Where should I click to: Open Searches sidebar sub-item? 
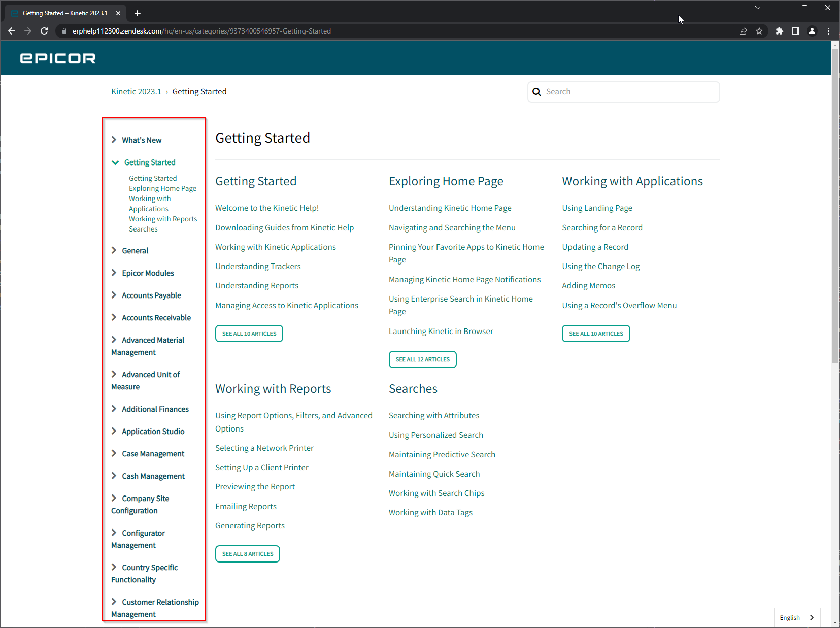click(143, 229)
